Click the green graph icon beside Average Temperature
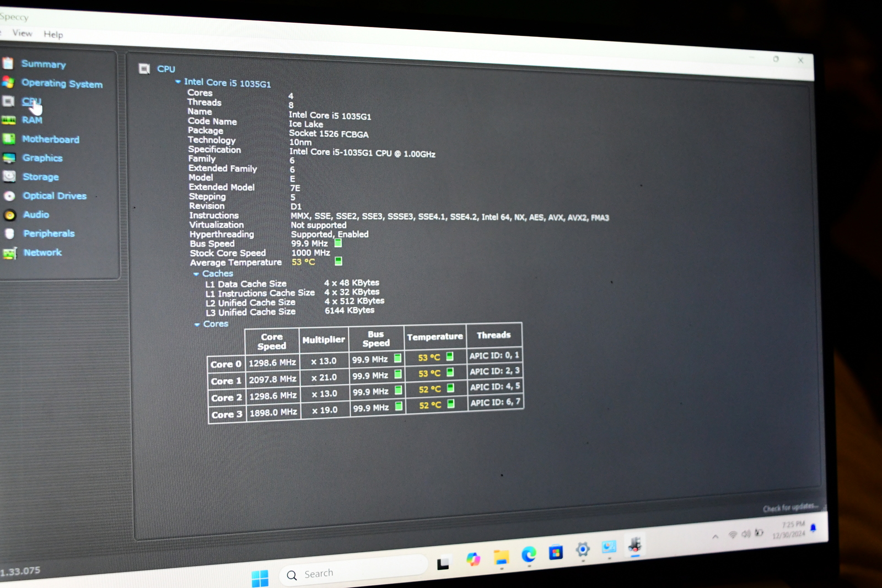 coord(338,261)
